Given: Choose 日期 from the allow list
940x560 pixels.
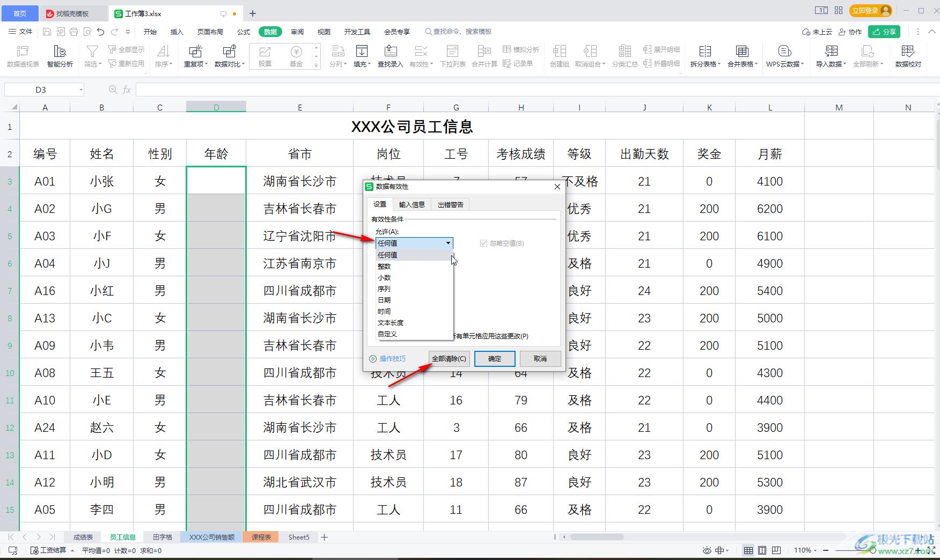Looking at the screenshot, I should tap(414, 300).
